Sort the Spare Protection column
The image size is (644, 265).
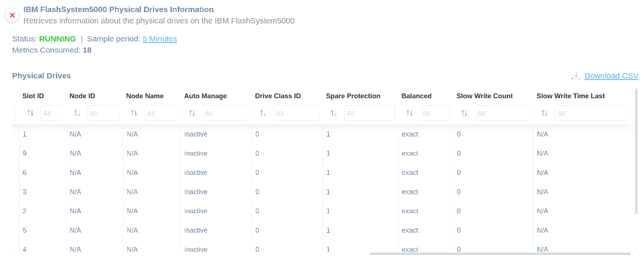pyautogui.click(x=334, y=113)
